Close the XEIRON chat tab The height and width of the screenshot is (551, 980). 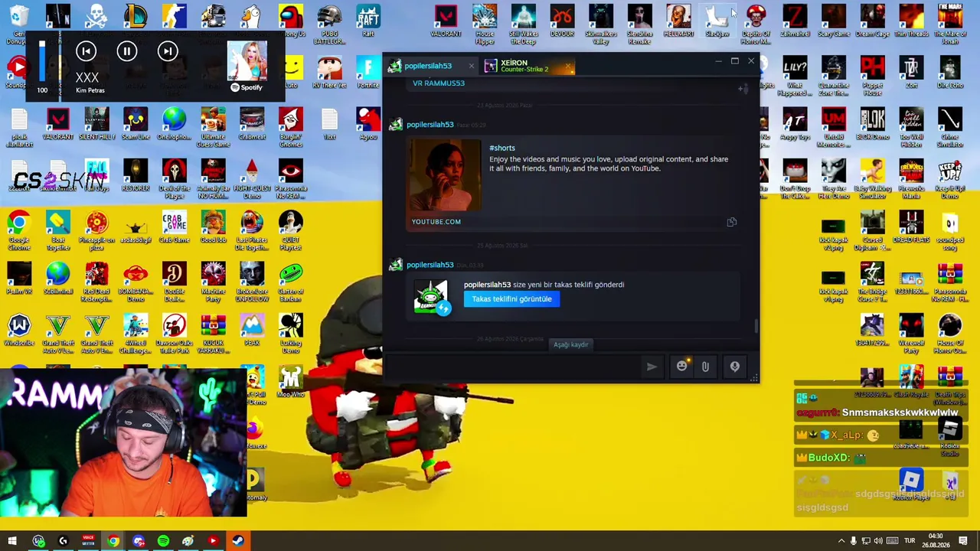(568, 67)
